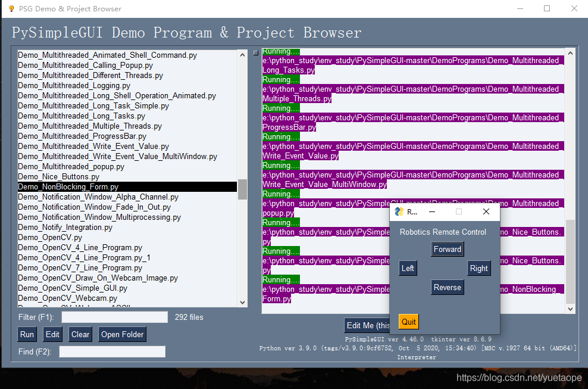Select Demo_Multithreaded_Write_Event_Value.py in file list
This screenshot has height=389, width=588.
point(127,147)
